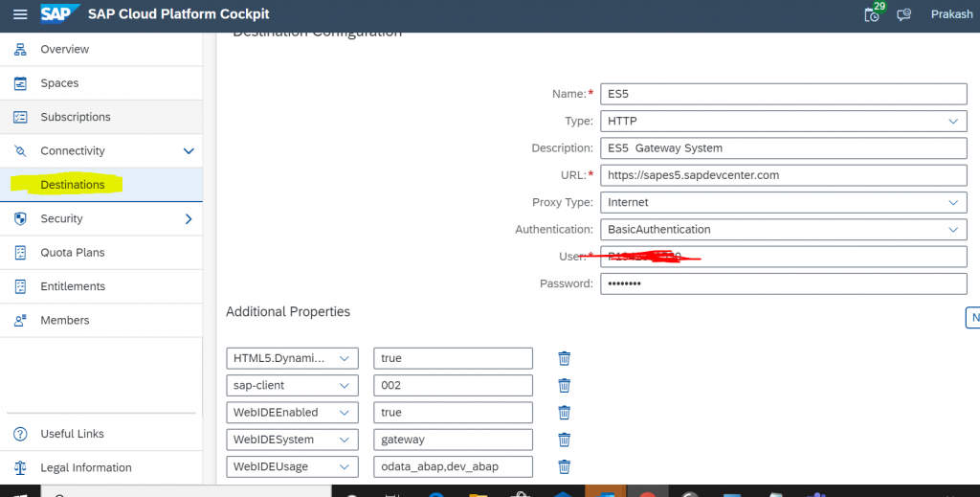Expand the Security section chevron

pos(189,218)
